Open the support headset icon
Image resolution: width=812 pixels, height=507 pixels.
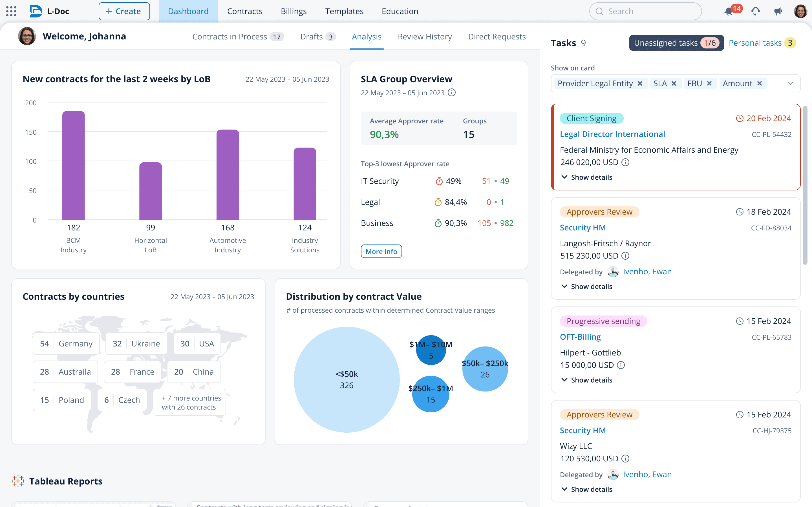coord(755,11)
